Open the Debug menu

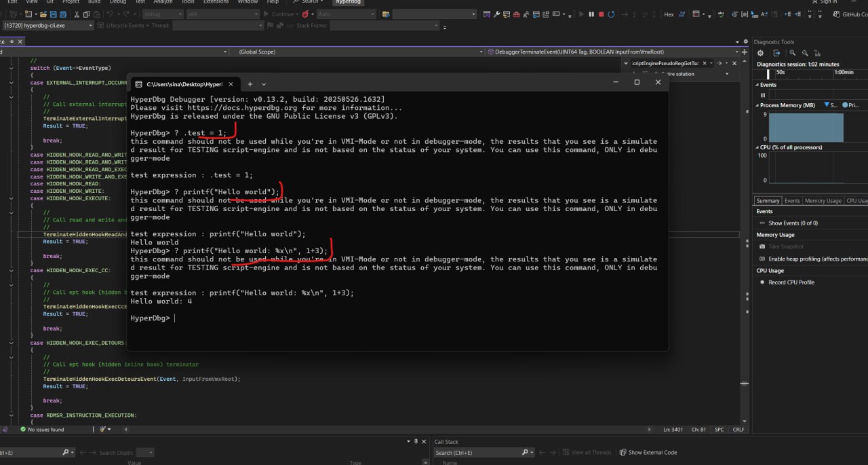click(117, 2)
